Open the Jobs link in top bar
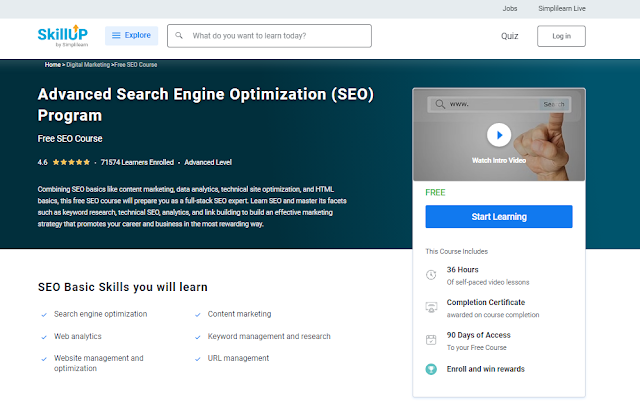640x416 pixels. pos(510,9)
